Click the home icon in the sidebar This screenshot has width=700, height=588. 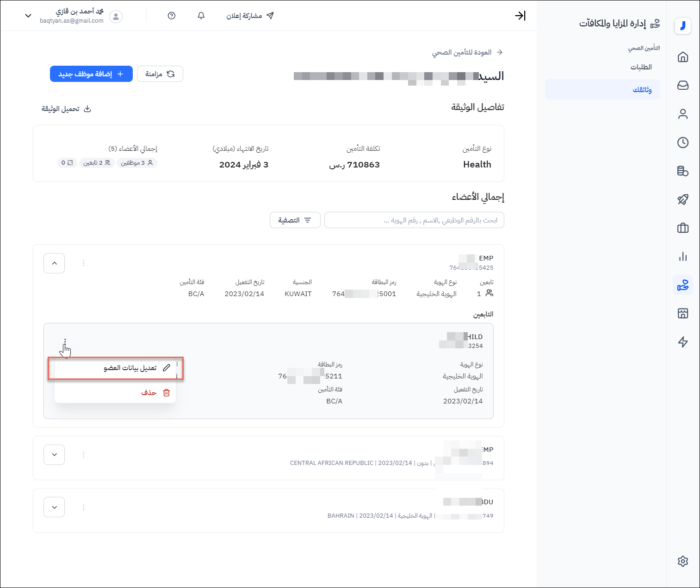[x=682, y=57]
